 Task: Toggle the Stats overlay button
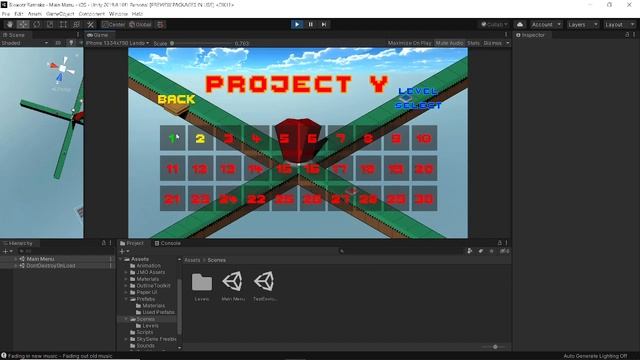point(473,43)
